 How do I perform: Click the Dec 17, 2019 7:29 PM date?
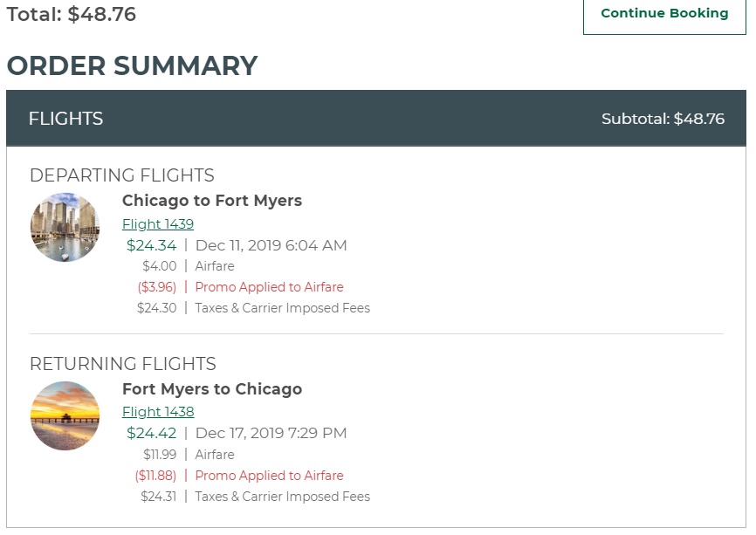(x=271, y=433)
